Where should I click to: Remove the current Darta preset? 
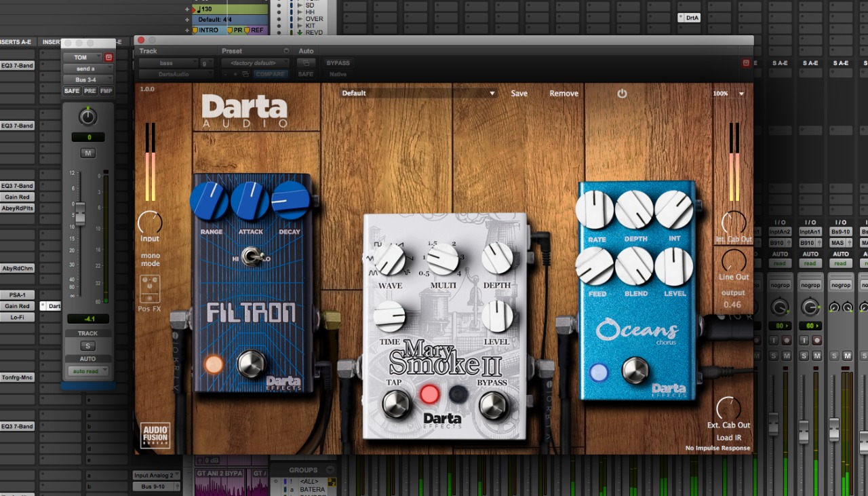(x=564, y=94)
